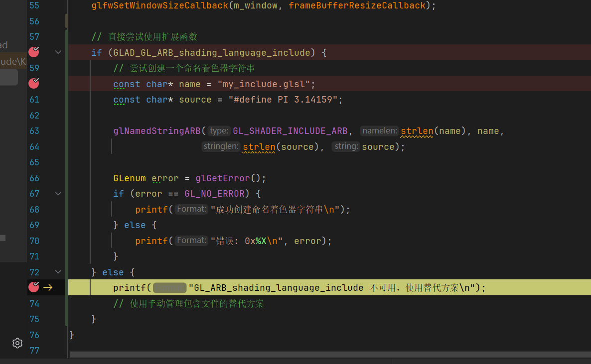The height and width of the screenshot is (364, 591).
Task: Click the comment on line 74
Action: pyautogui.click(x=189, y=304)
